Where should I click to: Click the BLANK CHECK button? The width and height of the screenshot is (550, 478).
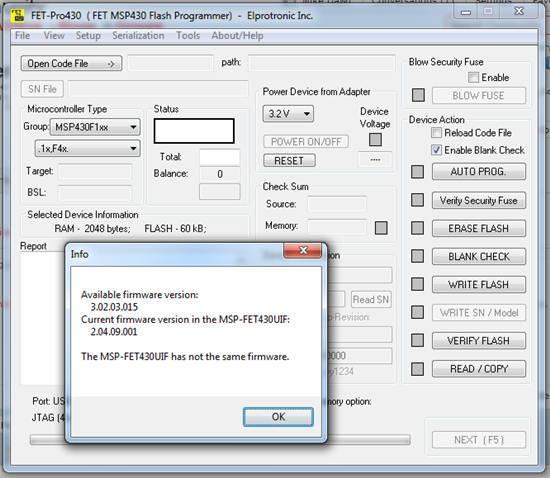[479, 256]
